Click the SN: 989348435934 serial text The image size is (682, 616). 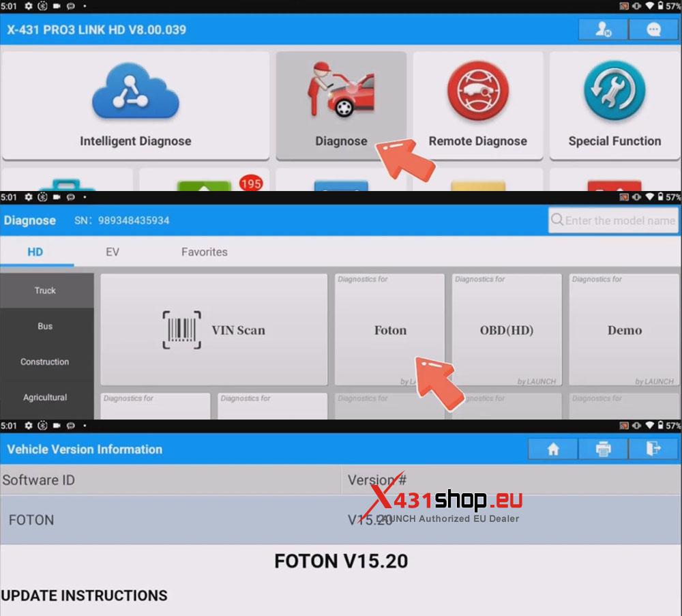point(122,220)
